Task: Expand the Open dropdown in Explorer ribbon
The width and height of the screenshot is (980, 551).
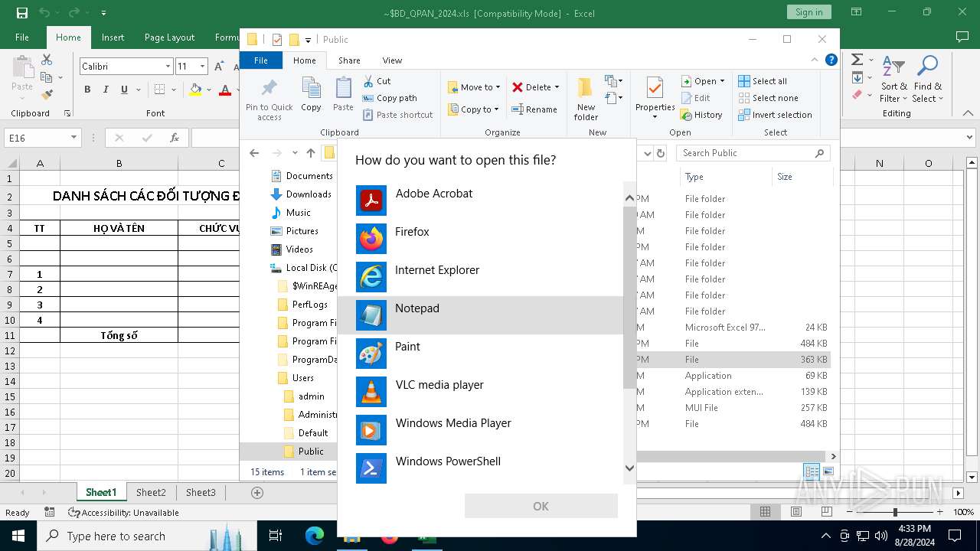Action: (722, 81)
